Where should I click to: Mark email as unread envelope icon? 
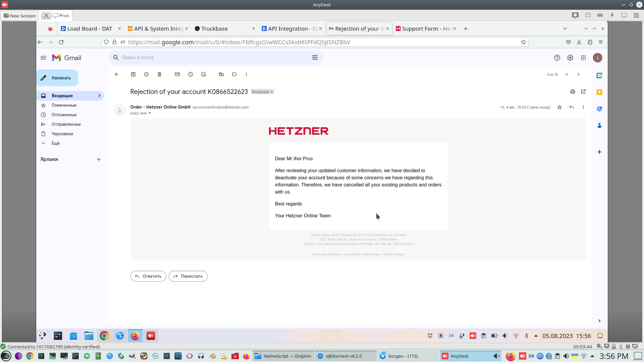coord(177,74)
